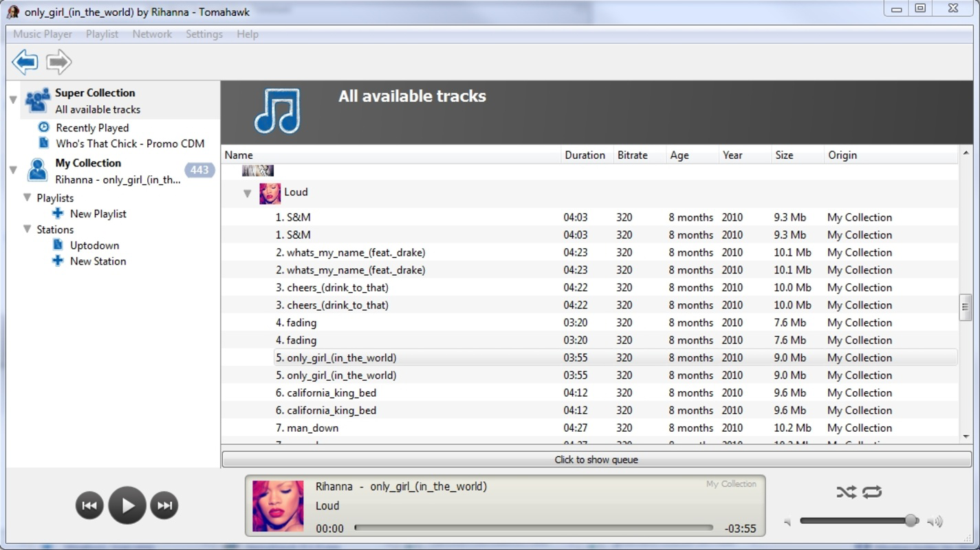Viewport: 980px width, 550px height.
Task: Select track 6. california_king_bed first row
Action: 589,393
